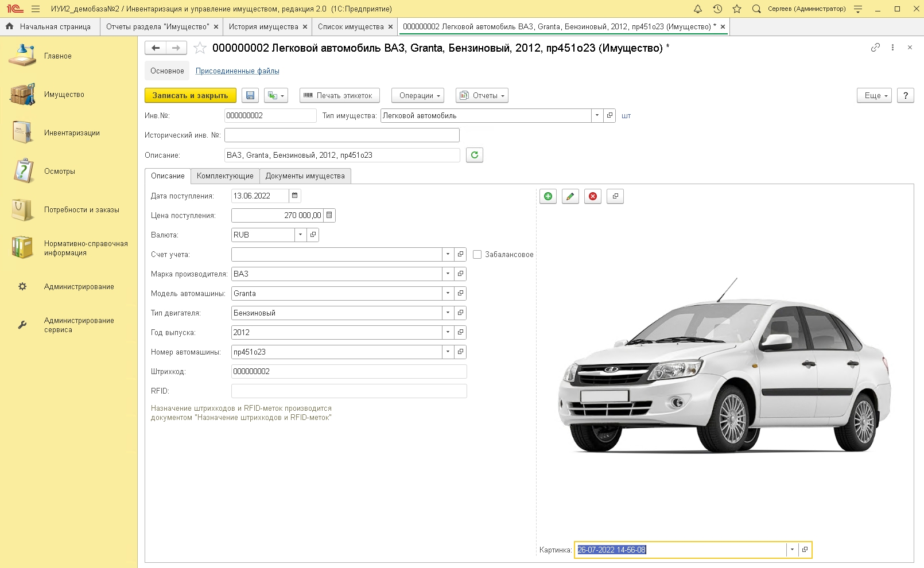924x568 pixels.
Task: Open create-based-on green icon dropdown
Action: (x=276, y=96)
